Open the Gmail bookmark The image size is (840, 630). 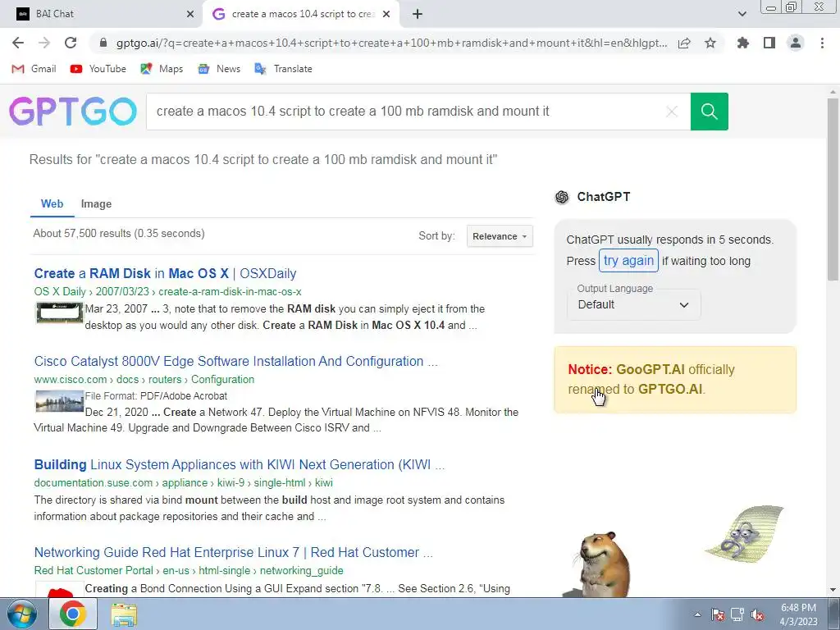tap(34, 69)
